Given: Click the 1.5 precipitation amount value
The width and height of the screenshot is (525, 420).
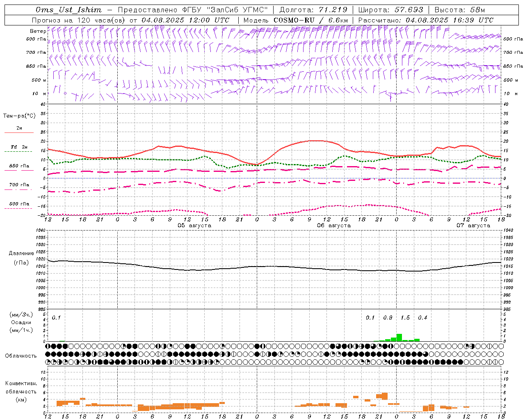Looking at the screenshot, I should [x=405, y=318].
